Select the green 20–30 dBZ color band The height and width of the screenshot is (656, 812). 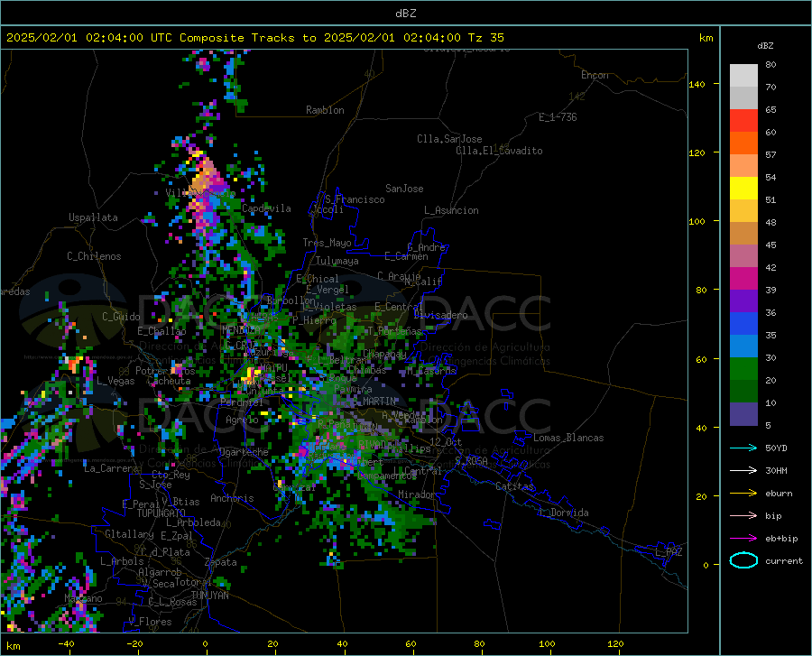coord(743,369)
